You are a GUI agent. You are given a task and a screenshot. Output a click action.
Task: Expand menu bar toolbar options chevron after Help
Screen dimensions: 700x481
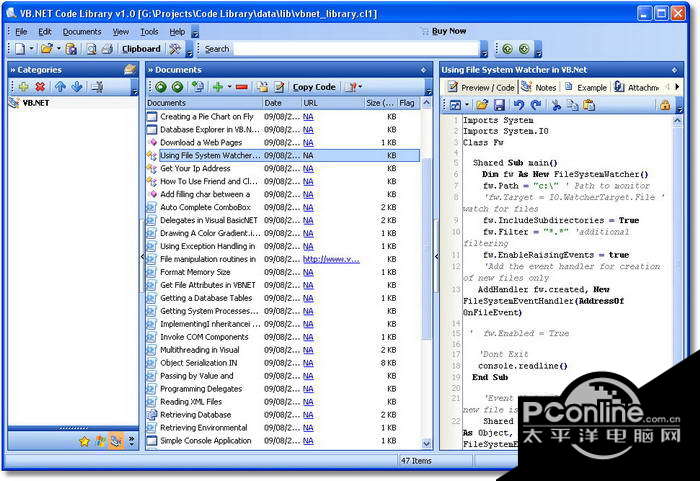[195, 33]
